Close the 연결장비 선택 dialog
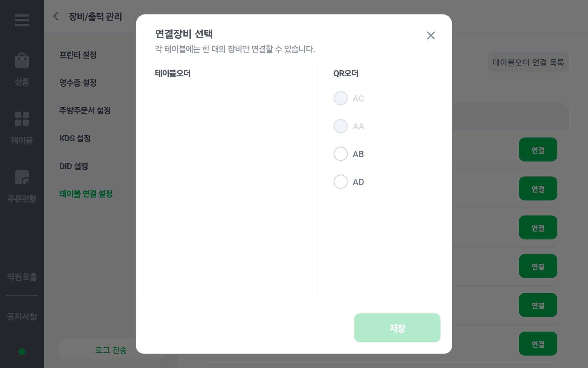 [431, 36]
